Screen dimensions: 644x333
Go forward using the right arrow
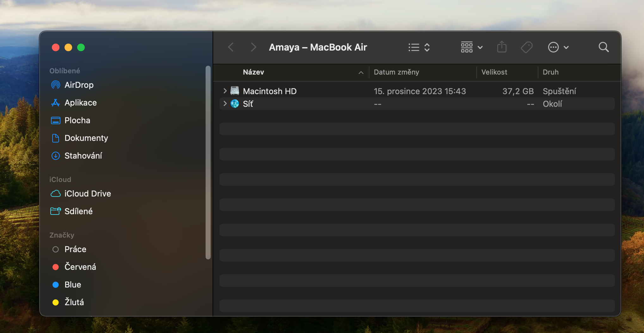pyautogui.click(x=253, y=47)
